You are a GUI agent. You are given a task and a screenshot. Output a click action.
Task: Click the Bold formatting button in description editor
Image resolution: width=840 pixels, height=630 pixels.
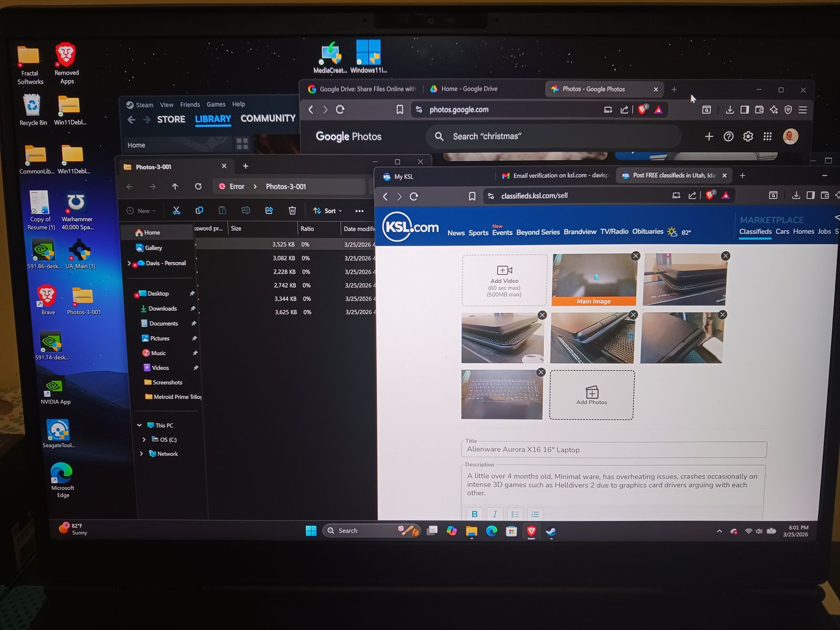point(475,514)
